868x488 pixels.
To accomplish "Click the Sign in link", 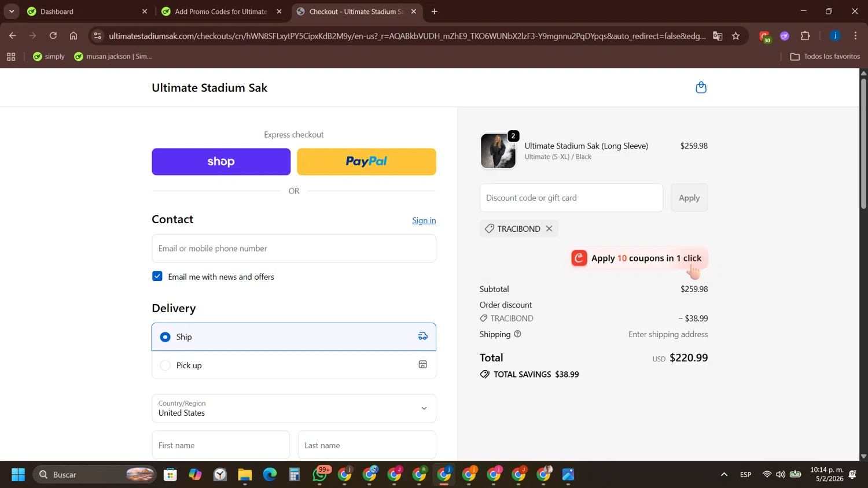I will [424, 220].
